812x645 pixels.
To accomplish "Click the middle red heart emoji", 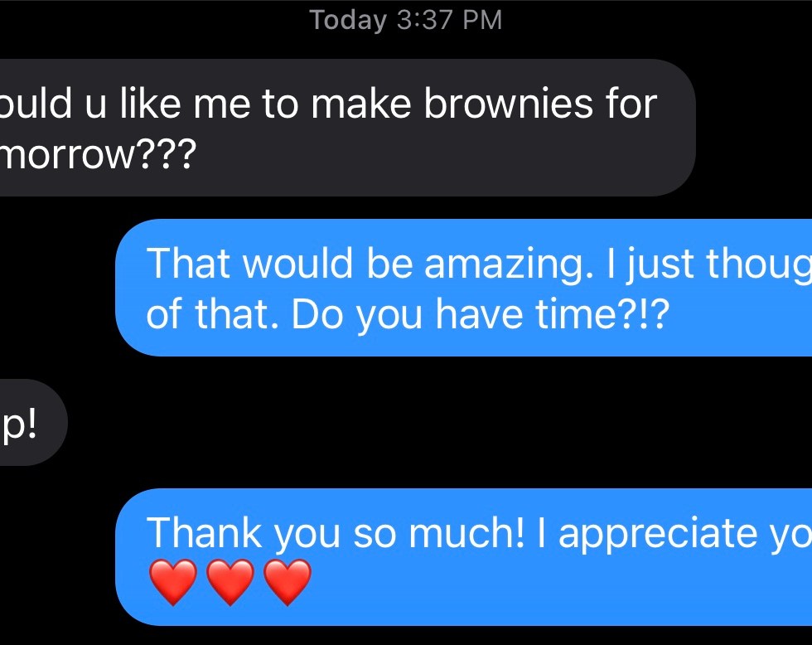I will [230, 582].
